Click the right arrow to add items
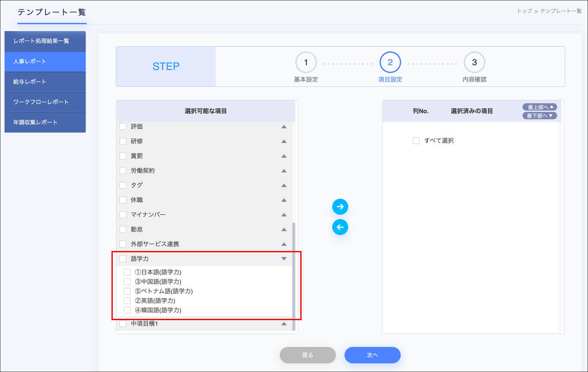Image resolution: width=588 pixels, height=372 pixels. click(340, 207)
